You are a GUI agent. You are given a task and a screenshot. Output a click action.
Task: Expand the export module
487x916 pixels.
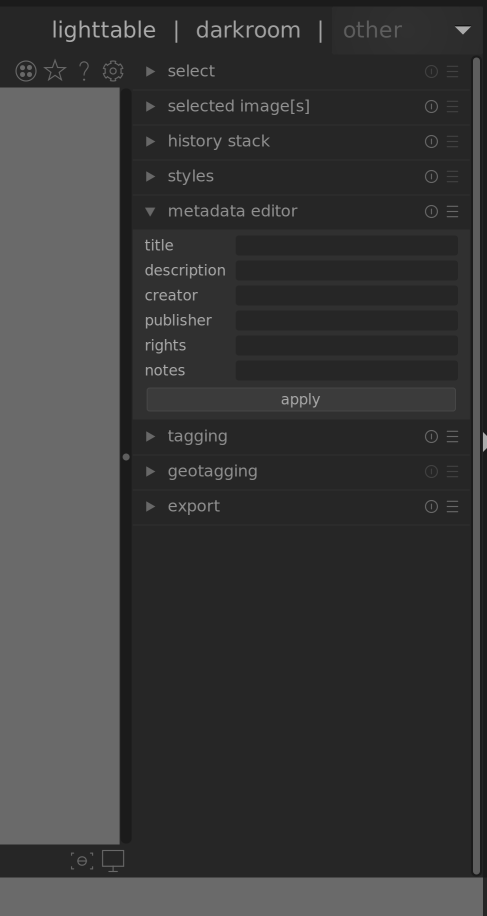tap(151, 506)
